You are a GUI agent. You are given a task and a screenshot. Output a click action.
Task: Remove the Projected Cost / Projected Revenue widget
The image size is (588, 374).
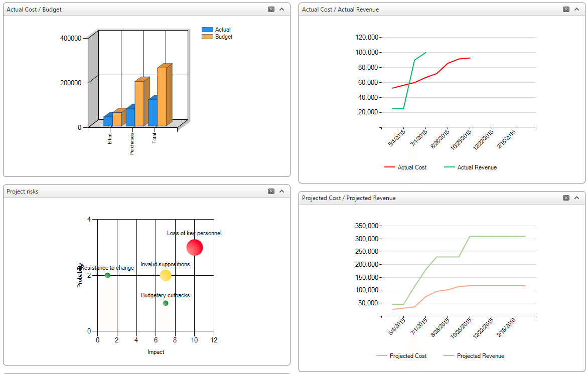[566, 198]
